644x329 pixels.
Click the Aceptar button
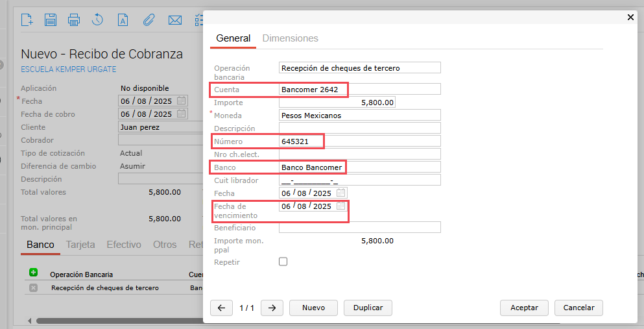524,308
